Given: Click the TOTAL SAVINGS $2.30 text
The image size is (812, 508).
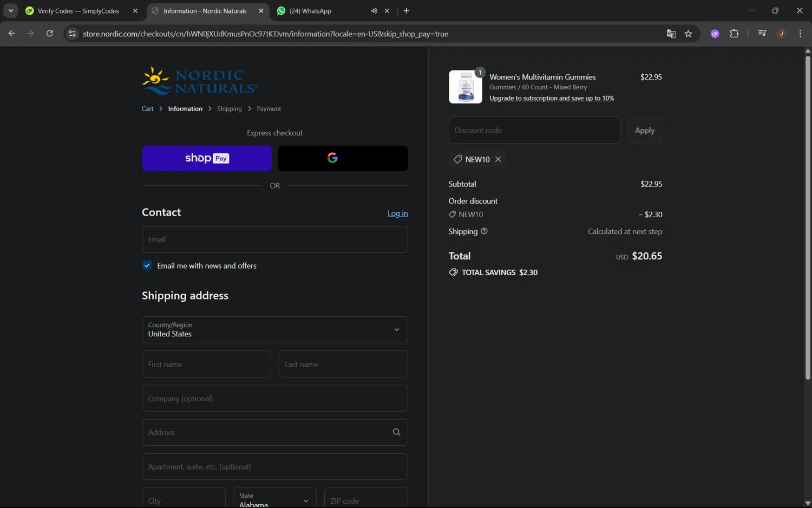Looking at the screenshot, I should [493, 272].
